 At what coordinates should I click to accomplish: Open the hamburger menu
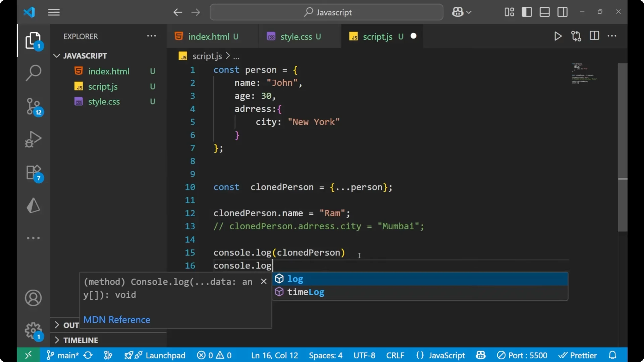coord(54,12)
